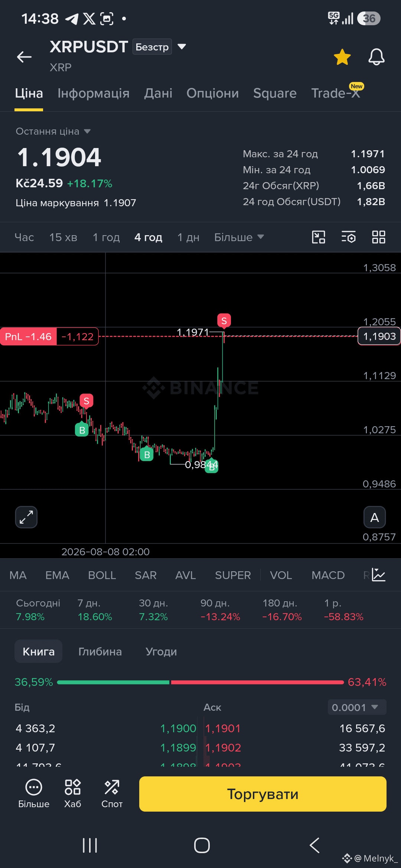The height and width of the screenshot is (868, 401).
Task: Tap the B buy marker above 0,9844
Action: [x=212, y=466]
